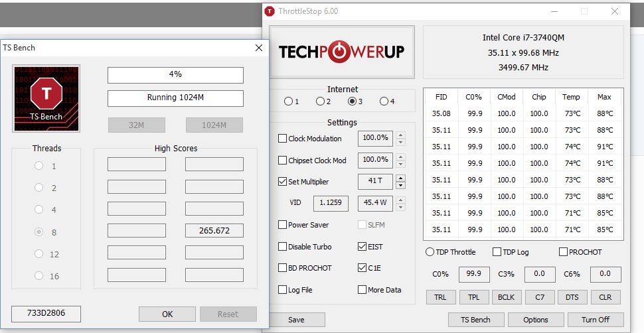
Task: Enable the PROCHOT checkbox
Action: (563, 251)
